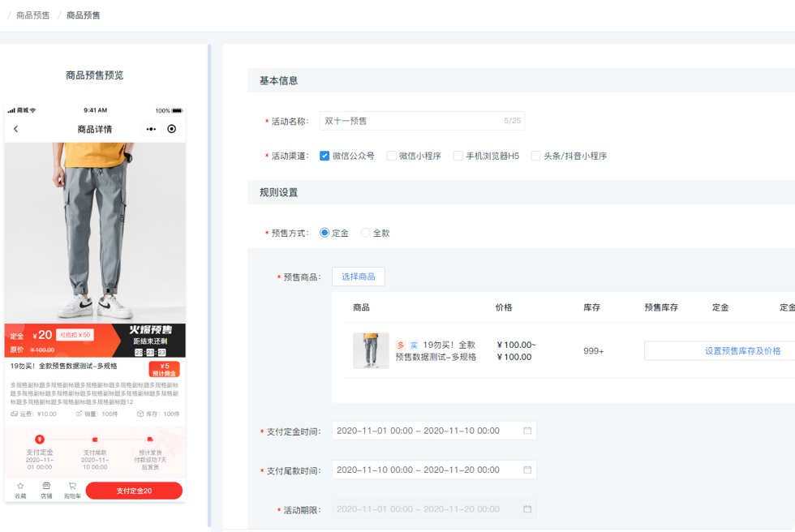Open the three-dot menu in phone preview
Image resolution: width=795 pixels, height=532 pixels.
click(151, 129)
